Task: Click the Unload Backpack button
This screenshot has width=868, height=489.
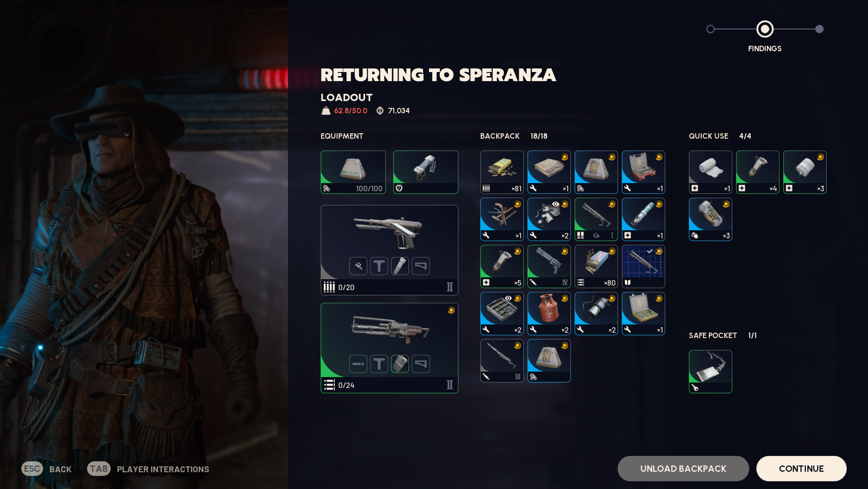Action: 683,469
